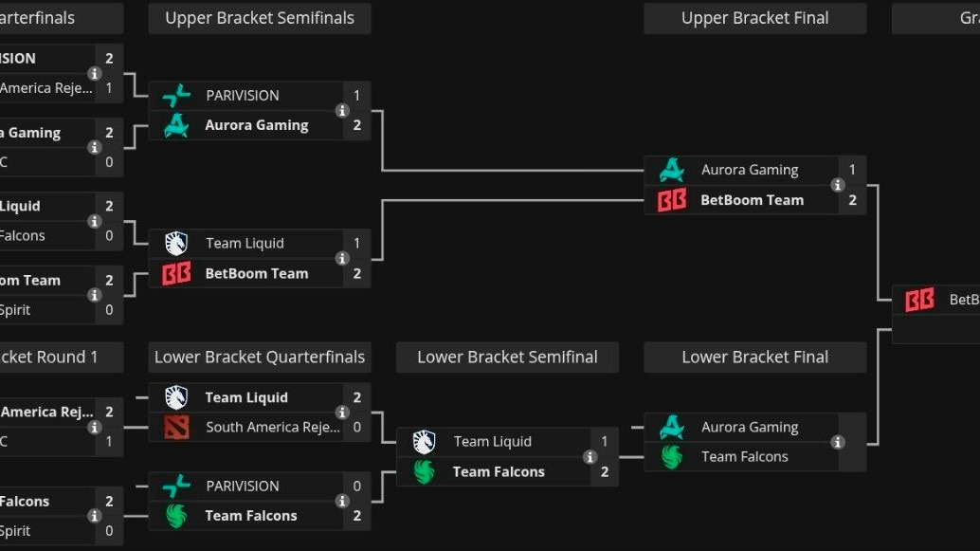This screenshot has height=551, width=980.
Task: Click Team Falcons name in Lower Bracket Semifinal
Action: pos(499,472)
